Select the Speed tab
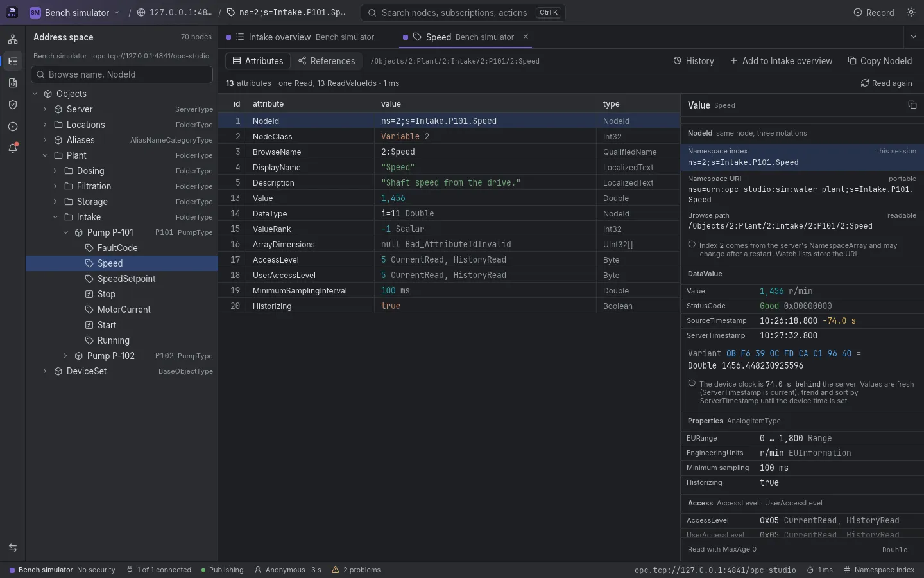The height and width of the screenshot is (578, 924). (464, 37)
